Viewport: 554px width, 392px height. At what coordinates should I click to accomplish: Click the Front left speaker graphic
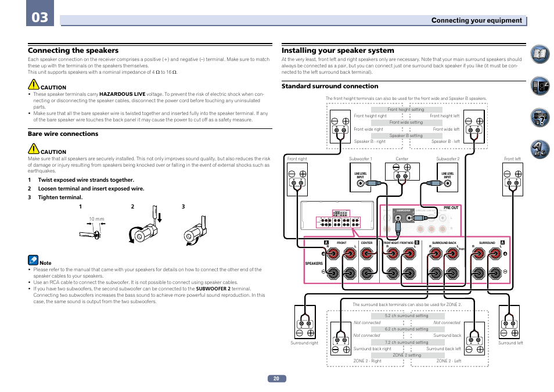coord(512,179)
